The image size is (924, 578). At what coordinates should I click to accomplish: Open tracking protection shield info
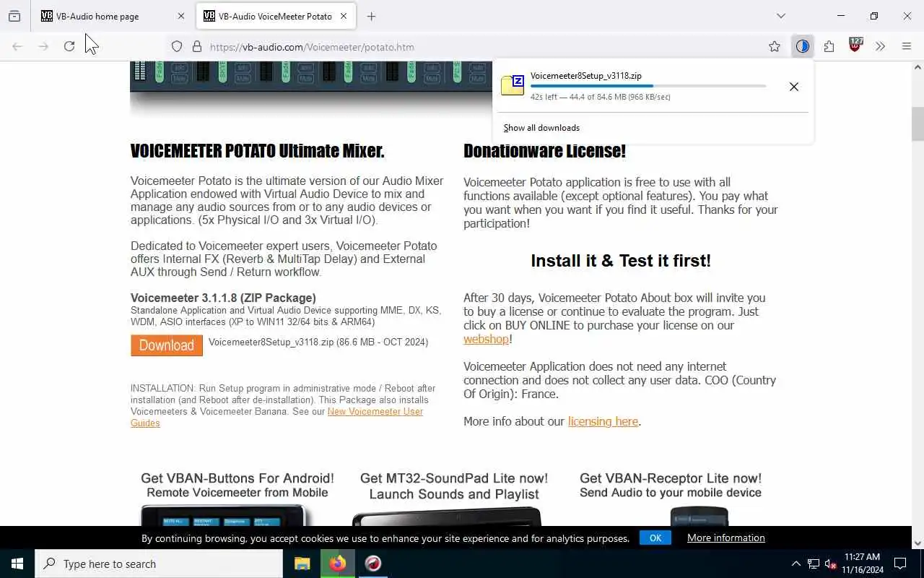[x=177, y=46]
